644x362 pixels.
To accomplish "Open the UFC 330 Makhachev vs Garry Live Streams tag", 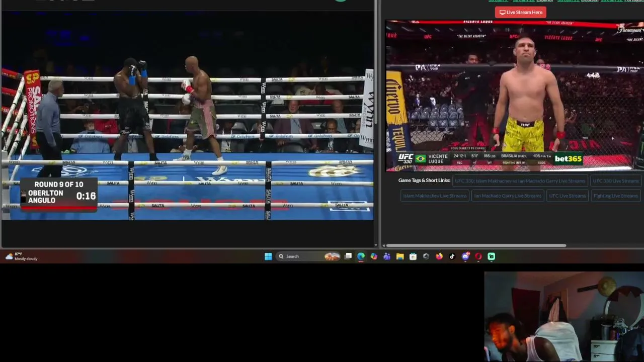I will 520,181.
